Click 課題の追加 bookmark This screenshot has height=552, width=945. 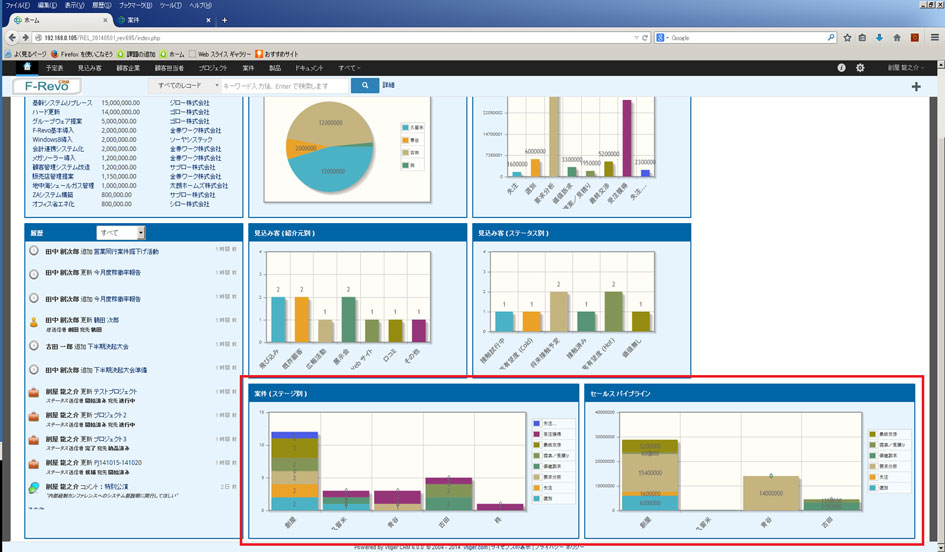click(x=136, y=54)
